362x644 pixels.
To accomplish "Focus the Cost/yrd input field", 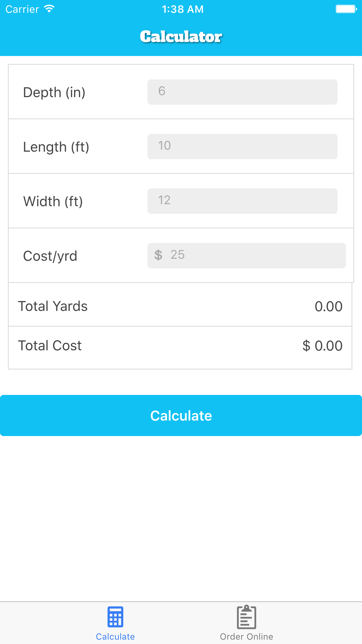I will click(x=247, y=256).
